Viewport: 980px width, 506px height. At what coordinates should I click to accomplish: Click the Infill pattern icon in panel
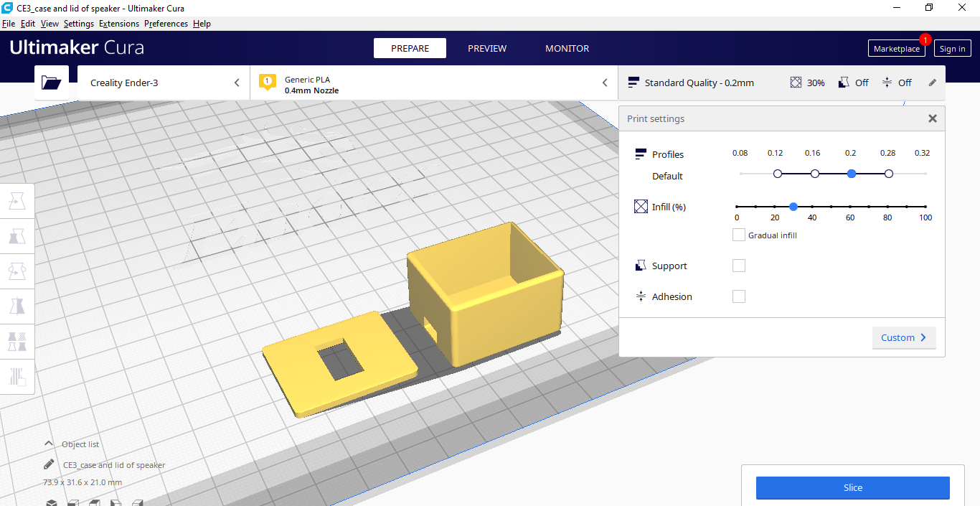pos(641,207)
